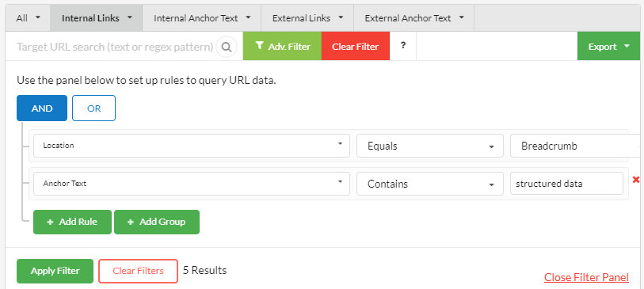Click the Close Filter Panel link
Screen dimensions: 644x289
(x=586, y=277)
